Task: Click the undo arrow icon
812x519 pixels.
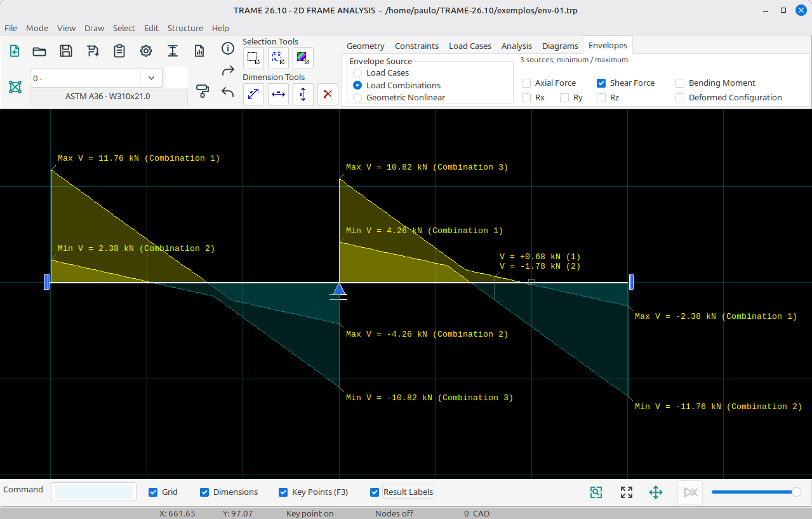Action: coord(228,92)
